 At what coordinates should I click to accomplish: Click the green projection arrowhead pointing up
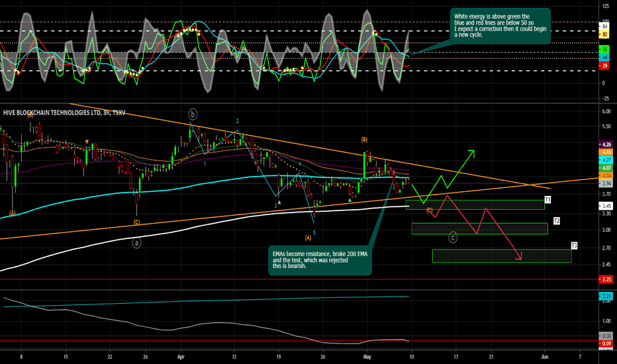(471, 152)
